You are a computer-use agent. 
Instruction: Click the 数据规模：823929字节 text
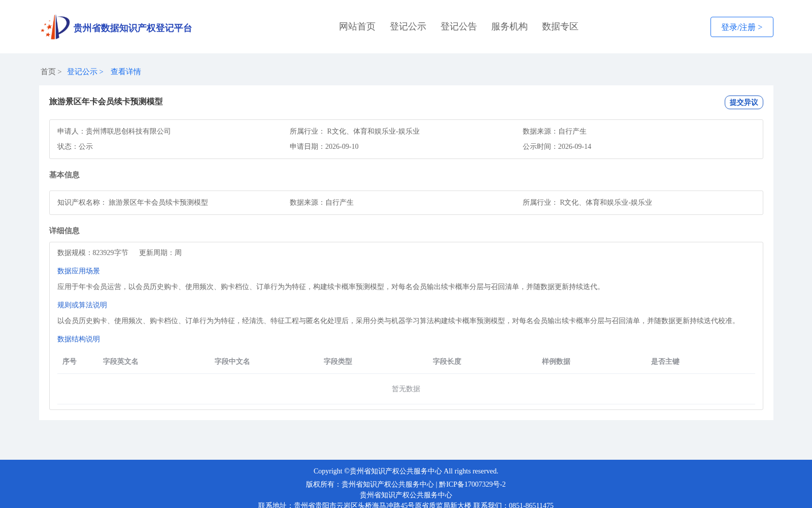(x=93, y=252)
